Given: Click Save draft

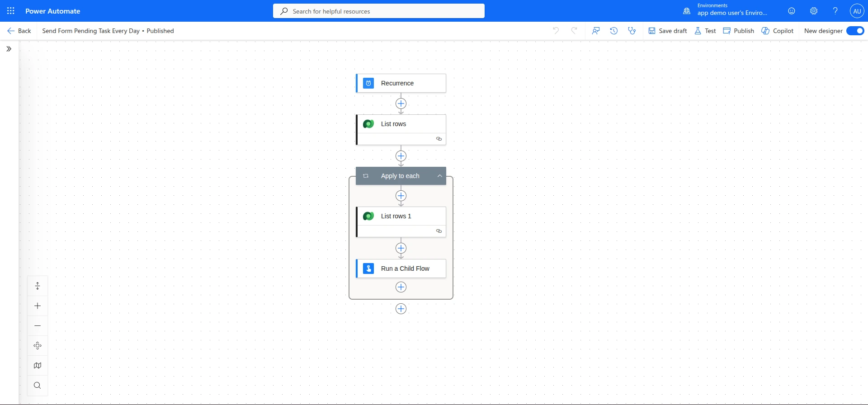Looking at the screenshot, I should tap(668, 31).
